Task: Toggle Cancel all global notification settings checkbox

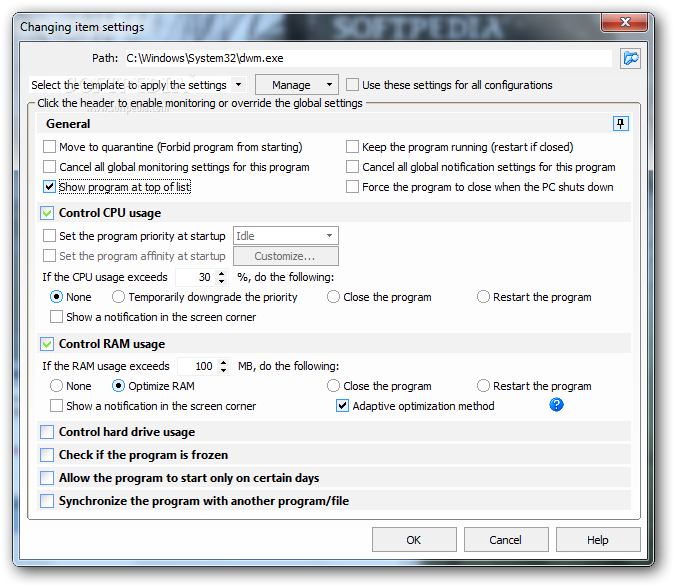Action: click(x=352, y=167)
